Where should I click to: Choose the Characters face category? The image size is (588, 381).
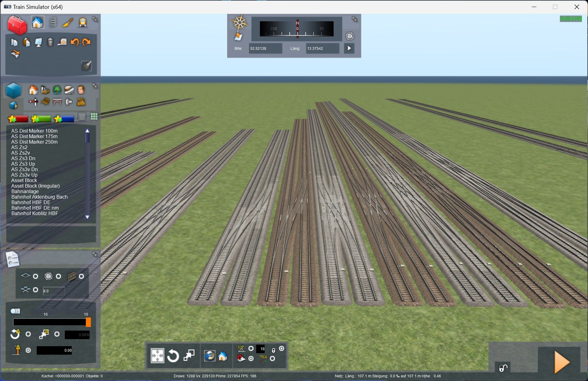pyautogui.click(x=81, y=90)
